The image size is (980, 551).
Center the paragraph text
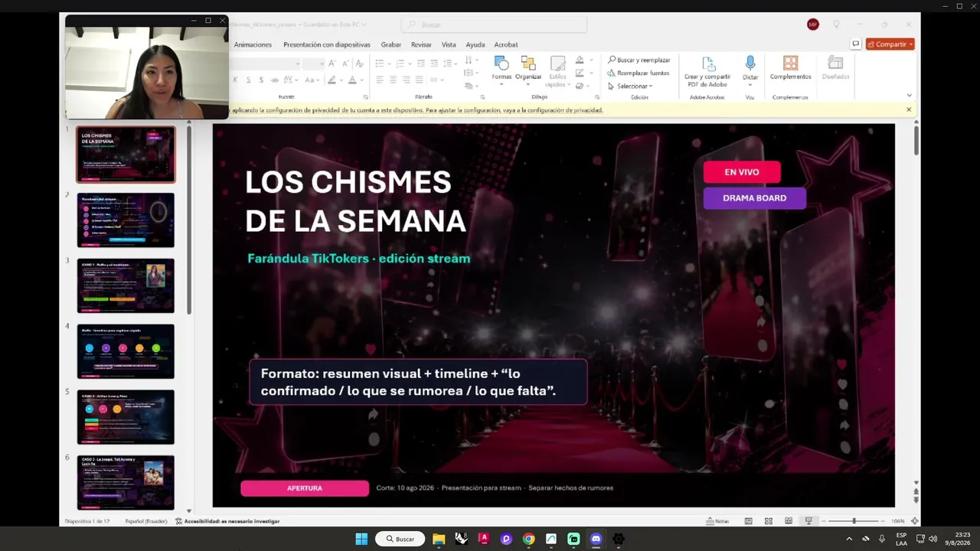click(x=393, y=80)
